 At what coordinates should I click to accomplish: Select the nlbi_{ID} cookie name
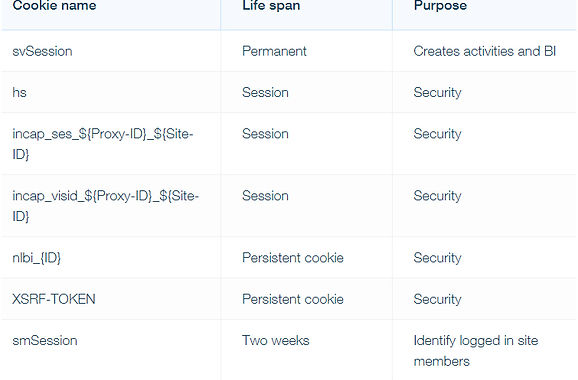(37, 258)
